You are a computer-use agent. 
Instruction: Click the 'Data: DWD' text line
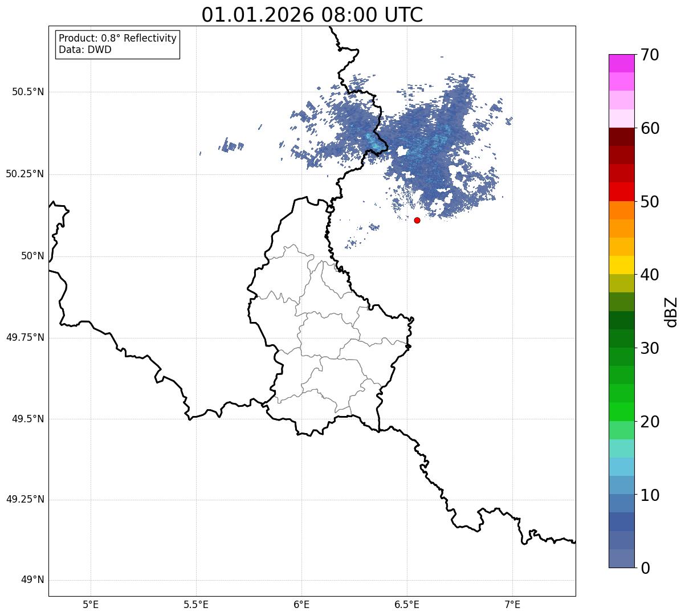coord(85,50)
